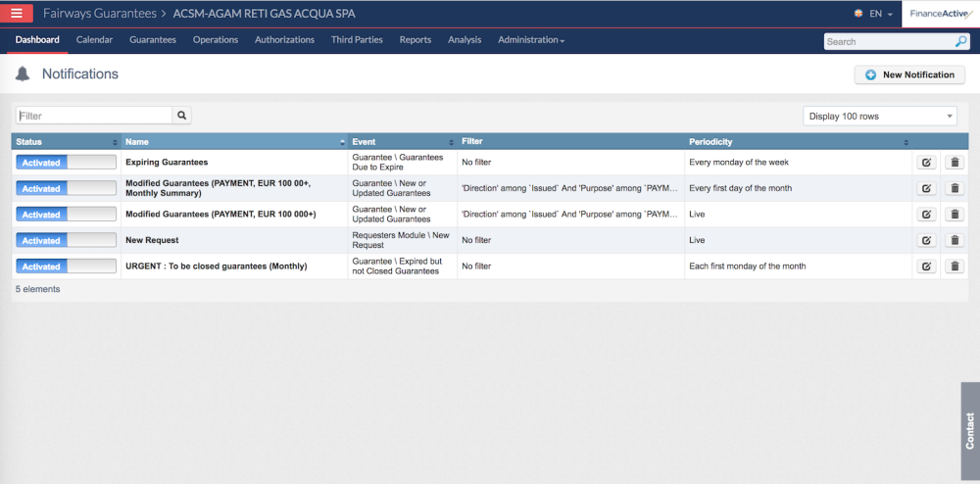Click the language flag icon

858,14
